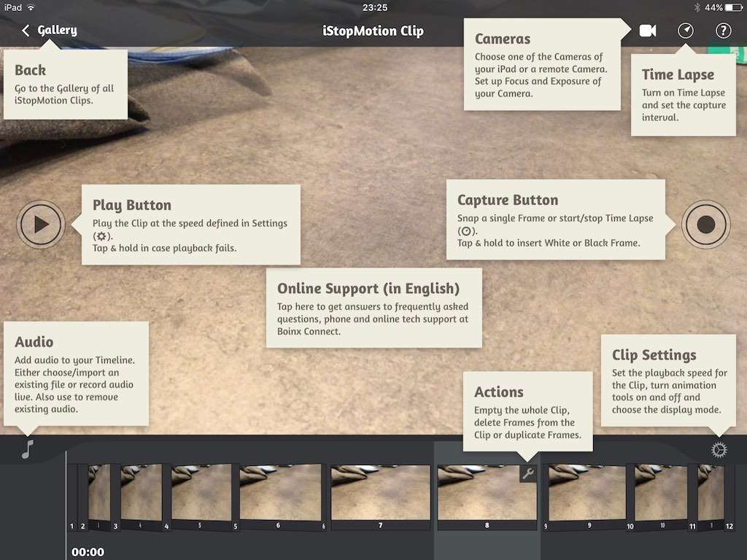Tap the 23:25 clock in status bar
This screenshot has height=560, width=747.
tap(374, 7)
